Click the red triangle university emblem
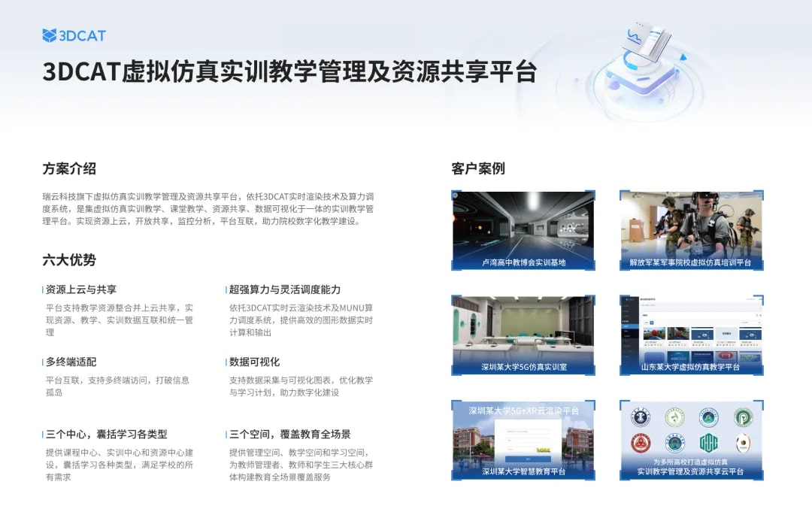This screenshot has height=512, width=812. pos(641,443)
